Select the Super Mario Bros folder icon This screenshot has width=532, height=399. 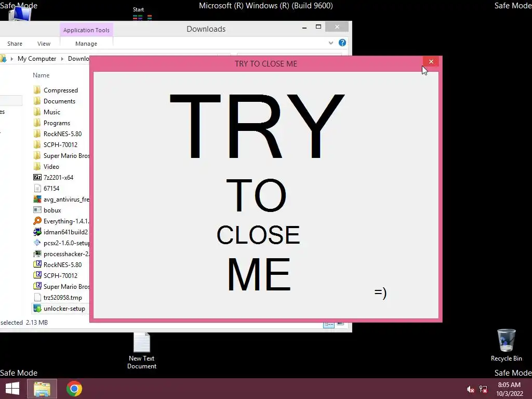tap(37, 156)
